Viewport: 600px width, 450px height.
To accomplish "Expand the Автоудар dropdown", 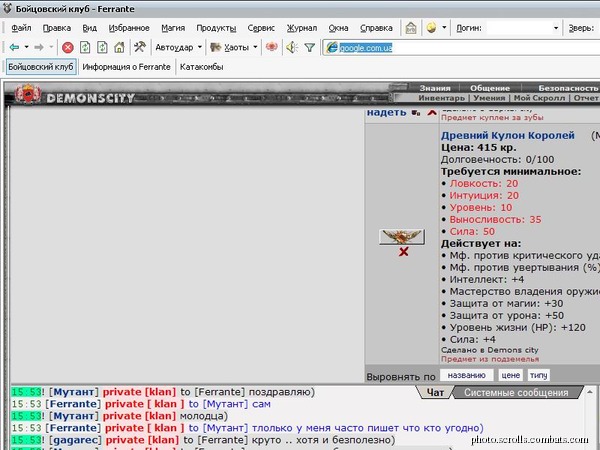I will (199, 47).
